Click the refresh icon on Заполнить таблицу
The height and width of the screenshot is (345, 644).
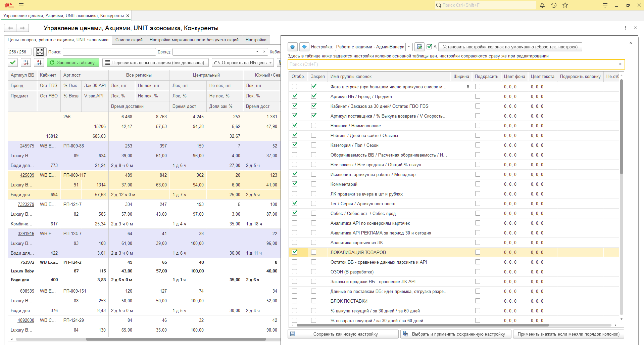point(52,62)
